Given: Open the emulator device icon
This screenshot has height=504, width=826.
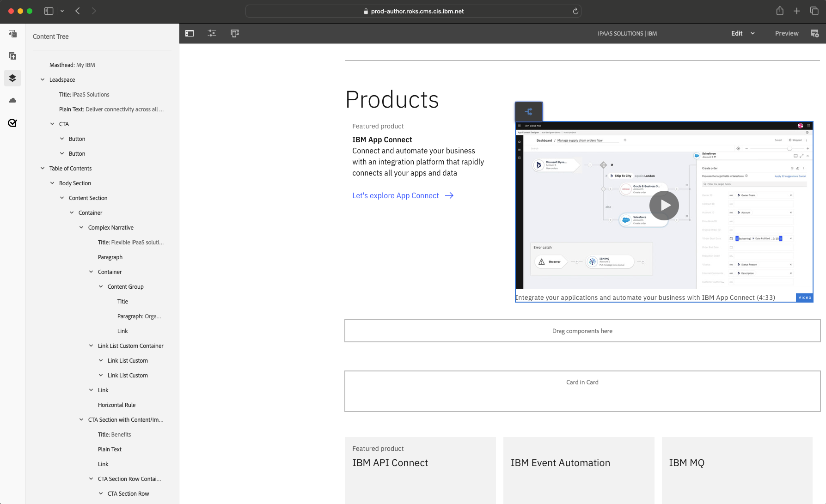Looking at the screenshot, I should pos(235,33).
